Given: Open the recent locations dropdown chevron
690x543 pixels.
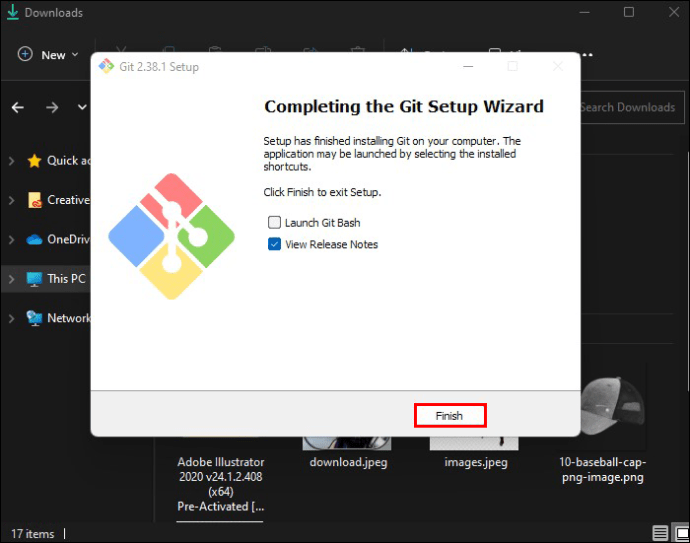Looking at the screenshot, I should click(82, 107).
